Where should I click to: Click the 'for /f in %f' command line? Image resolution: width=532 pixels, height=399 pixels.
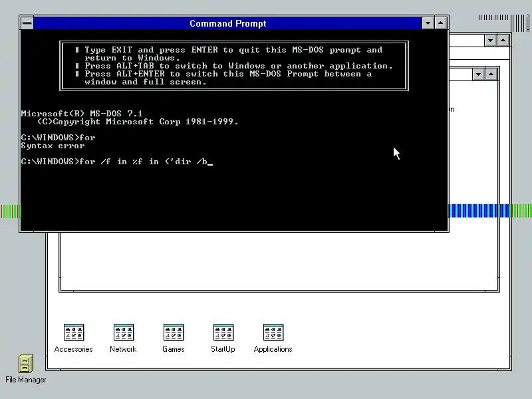pos(117,162)
